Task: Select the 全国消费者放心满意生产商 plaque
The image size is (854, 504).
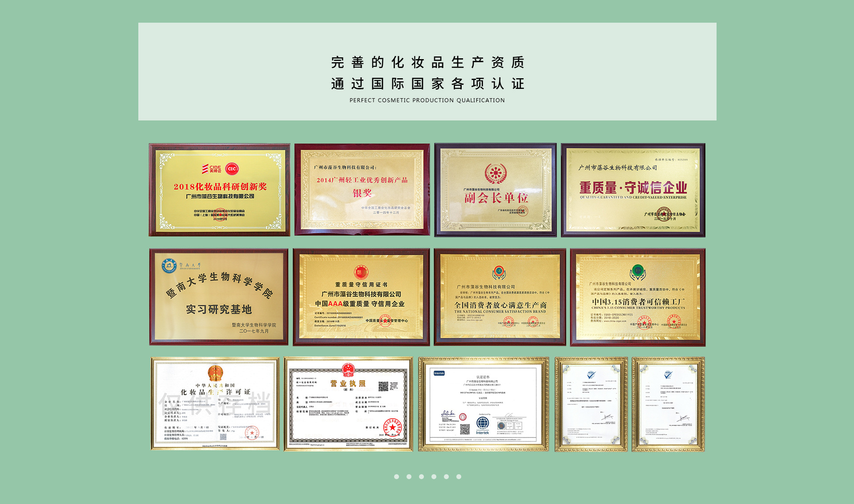Action: (500, 297)
